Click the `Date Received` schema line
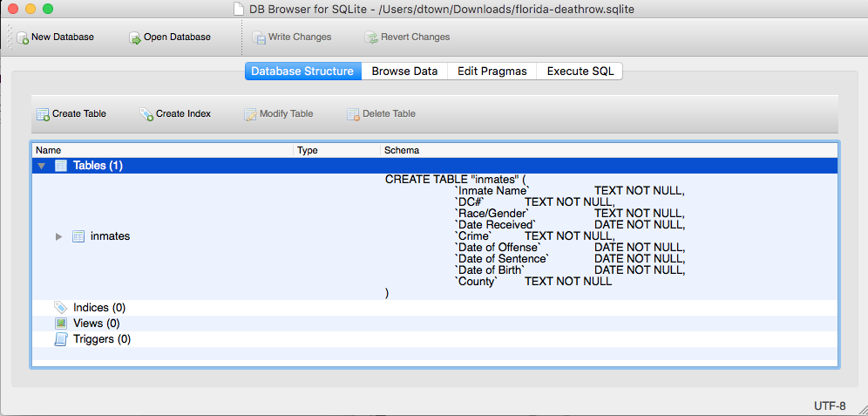868x416 pixels. coord(570,225)
